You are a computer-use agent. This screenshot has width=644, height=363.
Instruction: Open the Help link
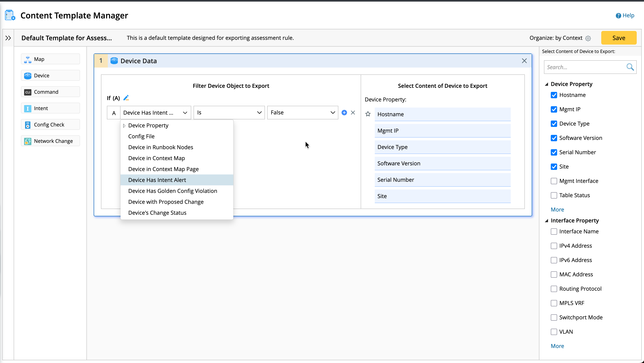[625, 15]
